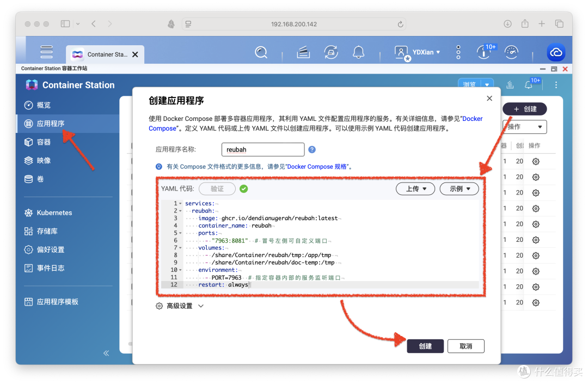
Task: Close the 创建应用程序 dialog
Action: [489, 98]
